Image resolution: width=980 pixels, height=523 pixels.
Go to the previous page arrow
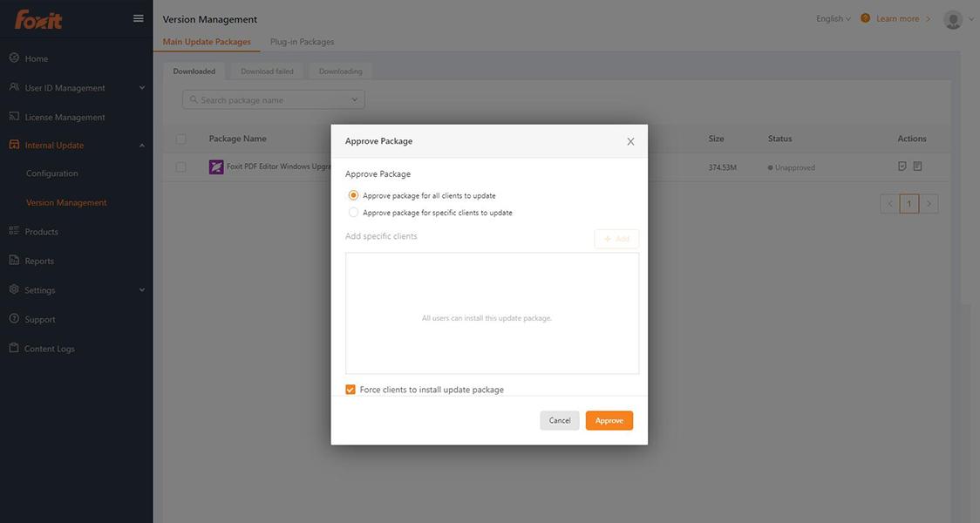point(890,204)
